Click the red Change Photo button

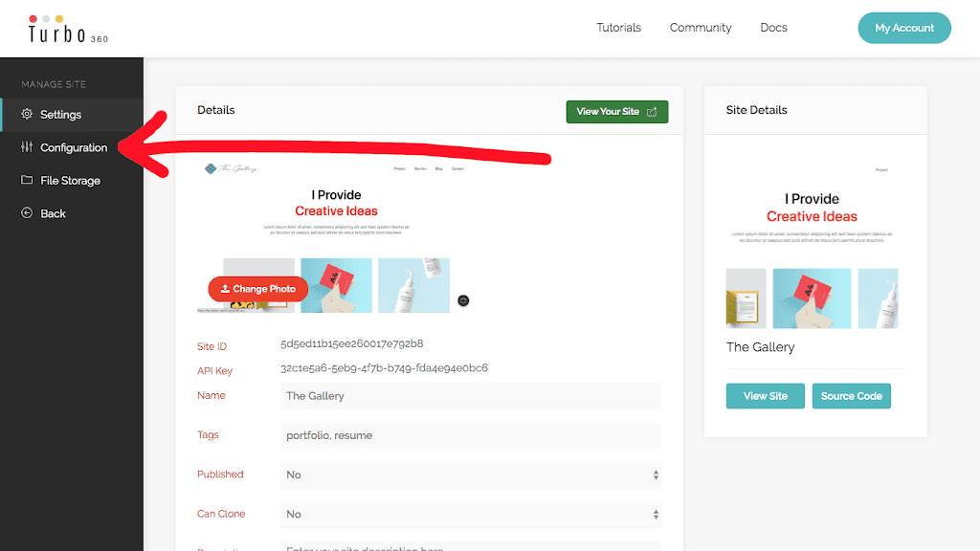tap(258, 289)
